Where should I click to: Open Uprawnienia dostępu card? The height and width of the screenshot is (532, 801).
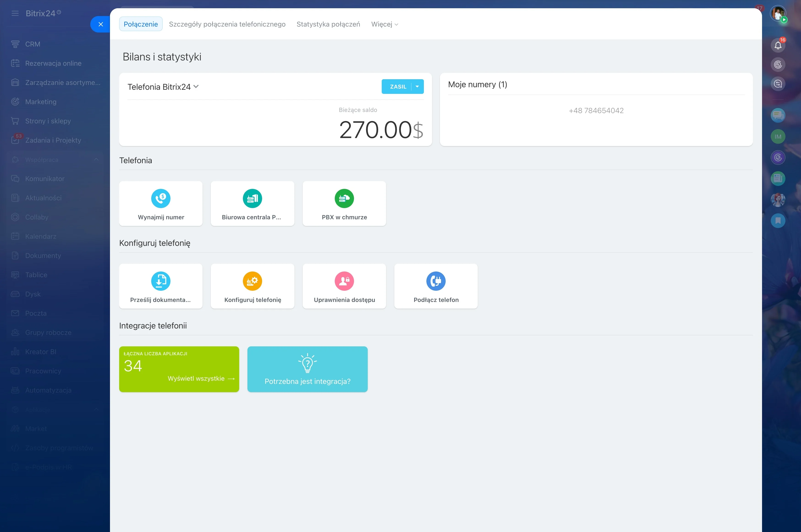344,286
